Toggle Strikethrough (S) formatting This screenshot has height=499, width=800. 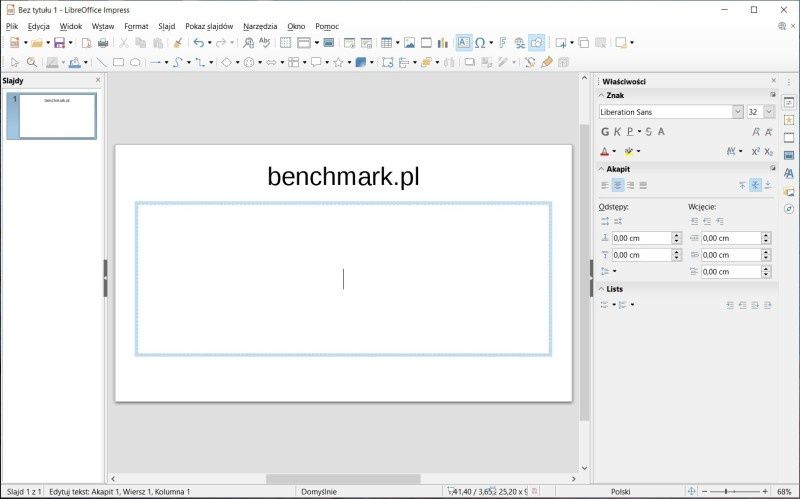pyautogui.click(x=648, y=132)
